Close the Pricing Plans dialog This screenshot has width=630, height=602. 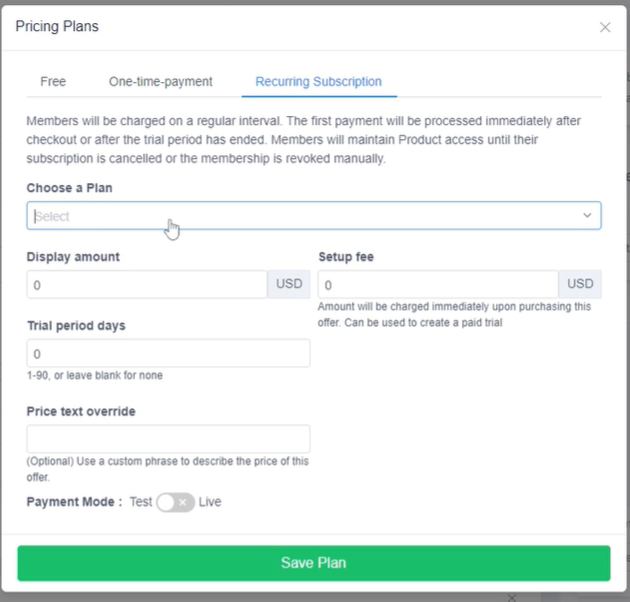click(x=605, y=27)
